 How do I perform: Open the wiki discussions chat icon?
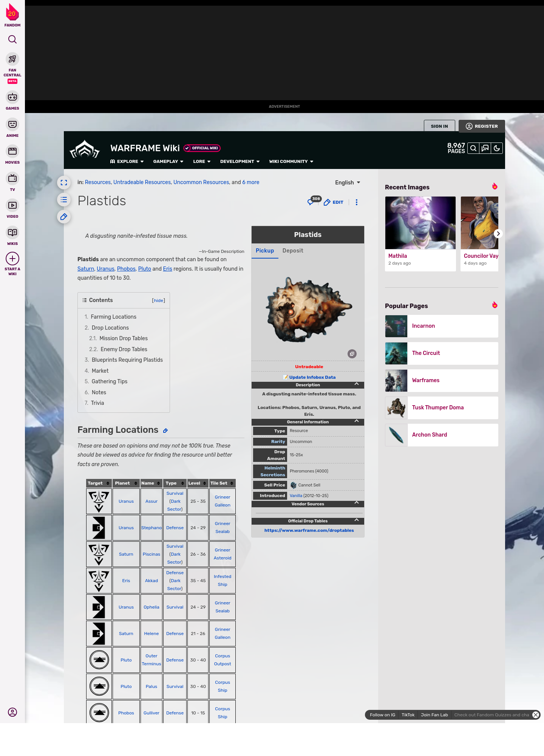tap(485, 148)
